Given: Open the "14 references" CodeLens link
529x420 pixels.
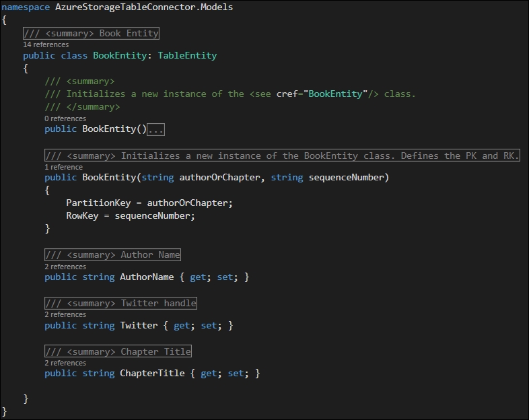Looking at the screenshot, I should 46,44.
